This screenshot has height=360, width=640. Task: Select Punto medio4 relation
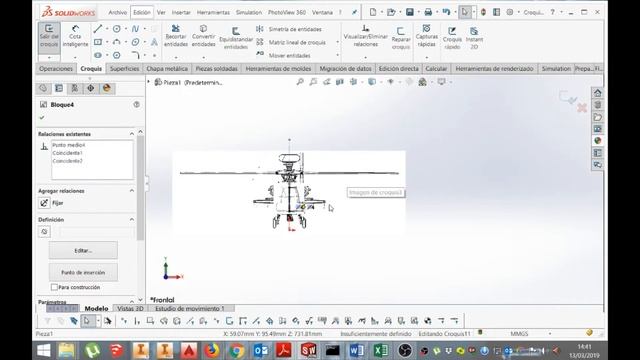click(x=69, y=145)
